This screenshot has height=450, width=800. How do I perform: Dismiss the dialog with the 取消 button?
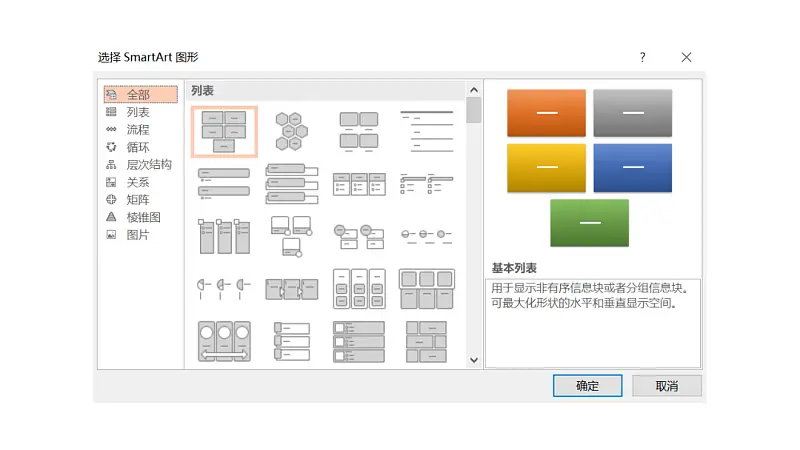[x=666, y=386]
